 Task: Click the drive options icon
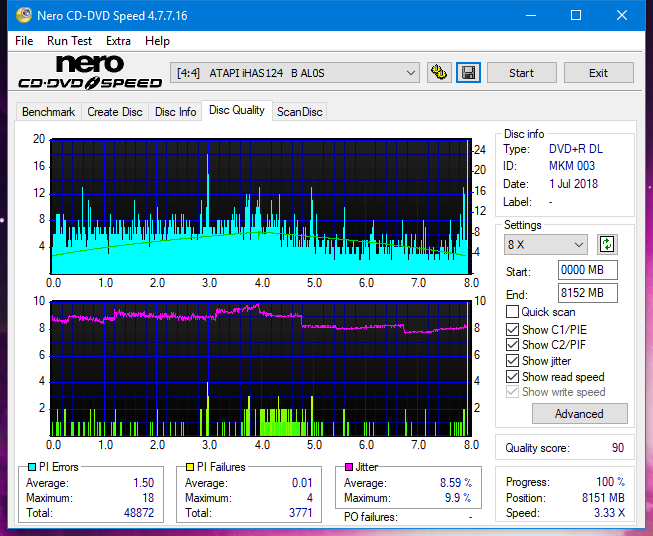click(x=439, y=73)
